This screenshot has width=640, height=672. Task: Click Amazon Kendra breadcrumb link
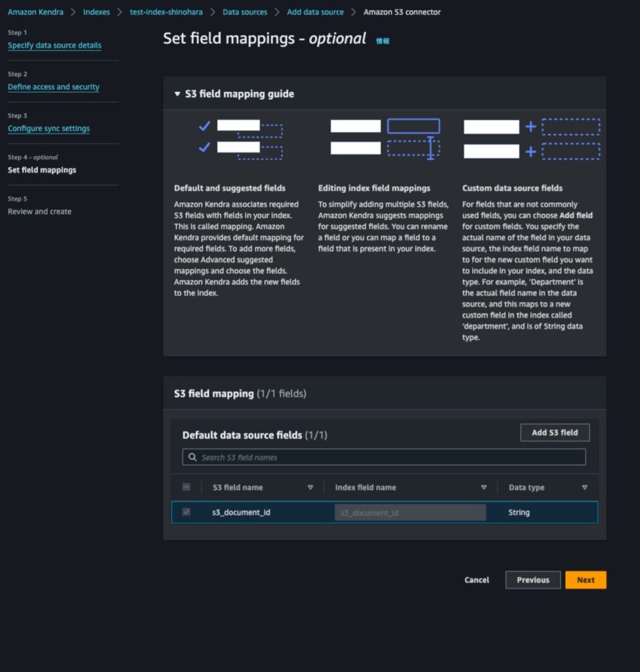(35, 12)
